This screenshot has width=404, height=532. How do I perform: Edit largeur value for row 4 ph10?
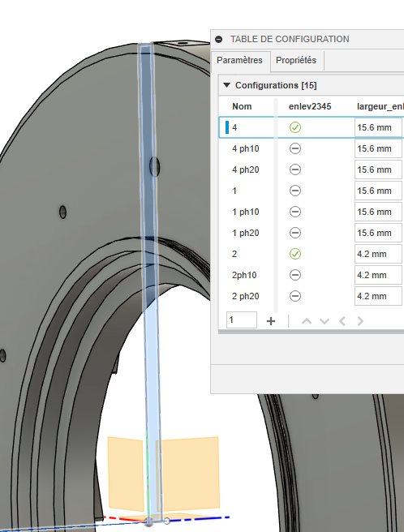[379, 148]
